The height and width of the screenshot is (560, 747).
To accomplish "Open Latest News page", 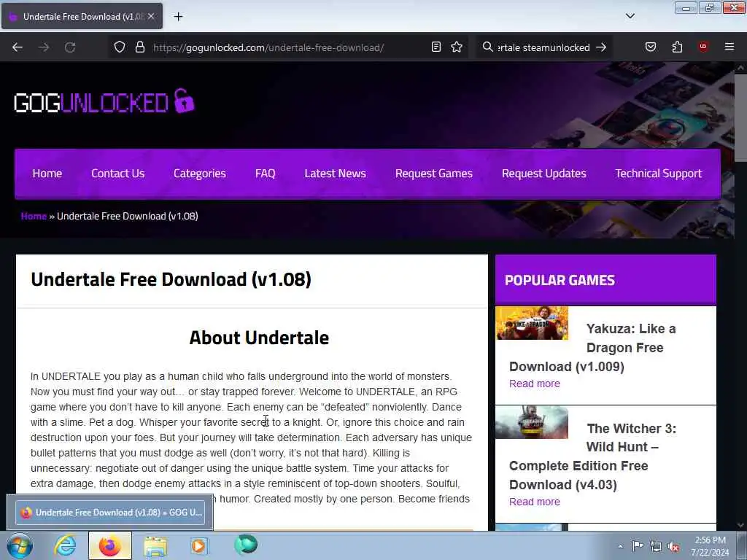I will [335, 174].
